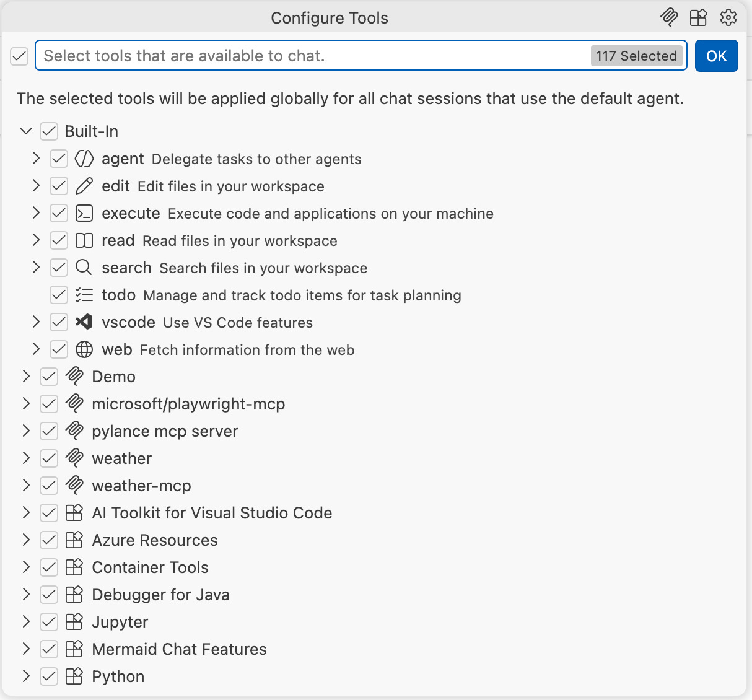Viewport: 752px width, 700px height.
Task: Select the Debugger for Java label
Action: pyautogui.click(x=160, y=595)
